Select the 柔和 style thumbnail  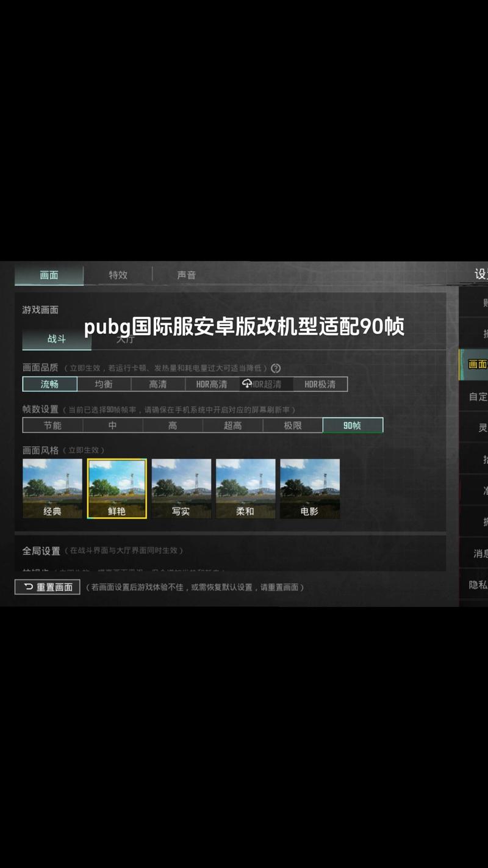coord(246,489)
